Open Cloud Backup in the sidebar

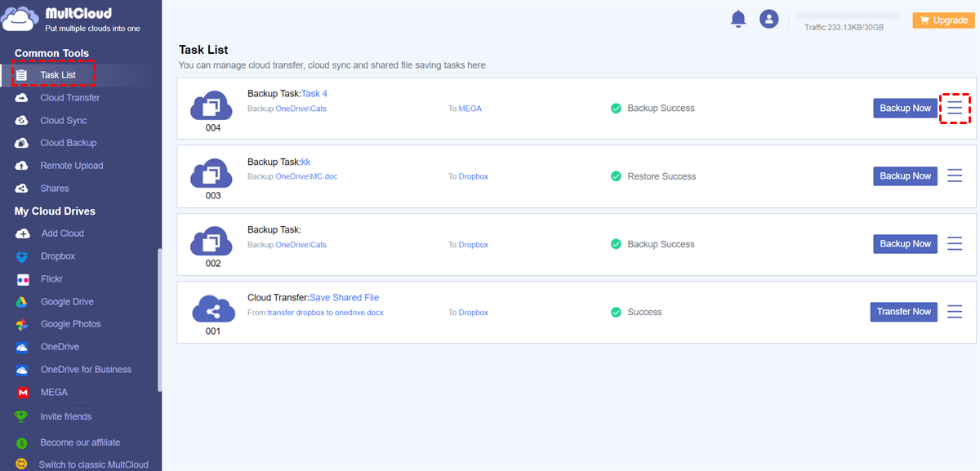coord(68,143)
